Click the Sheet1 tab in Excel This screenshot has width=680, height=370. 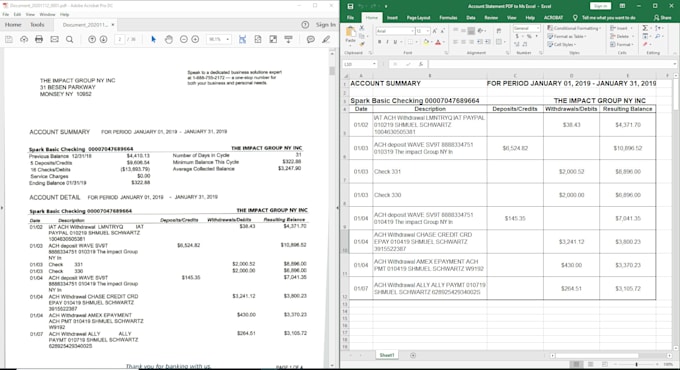coord(387,355)
